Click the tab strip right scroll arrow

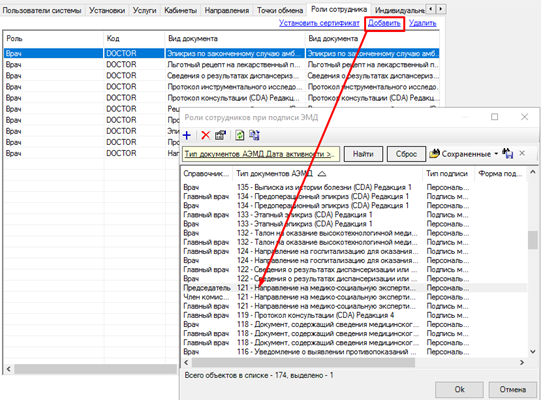(x=441, y=9)
